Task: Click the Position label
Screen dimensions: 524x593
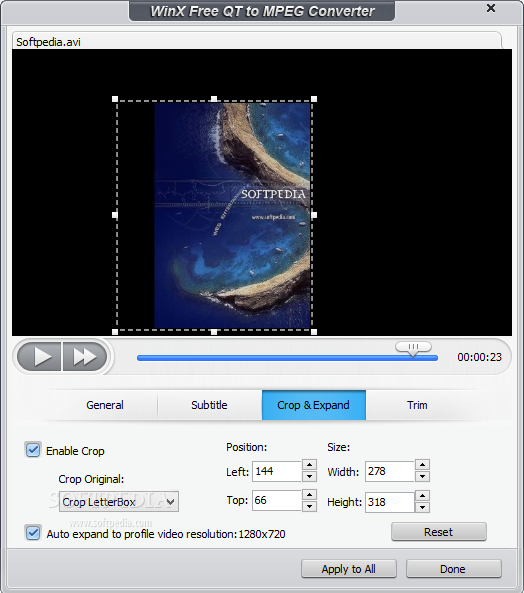Action: [x=246, y=447]
